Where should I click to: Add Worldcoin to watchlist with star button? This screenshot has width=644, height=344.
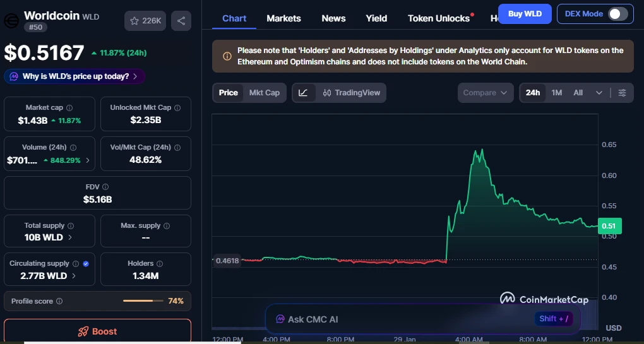[x=145, y=21]
